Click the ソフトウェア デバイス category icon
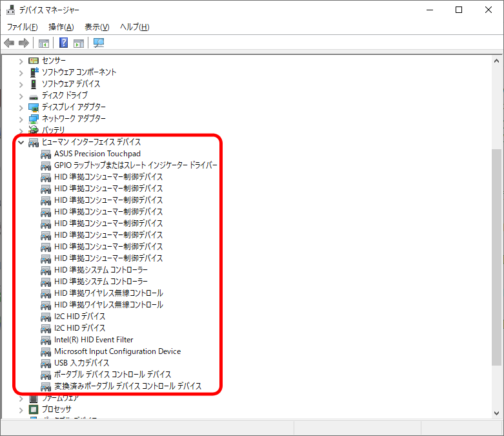504x436 pixels. click(x=34, y=84)
